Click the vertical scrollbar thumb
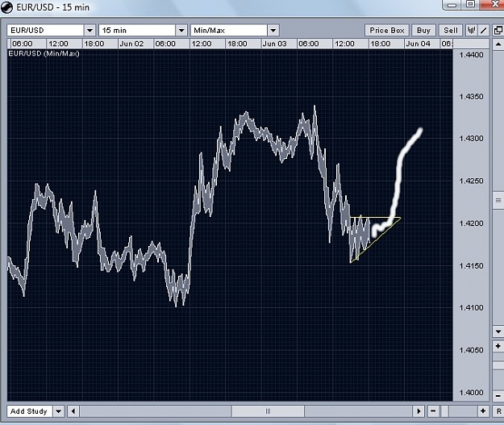 coord(498,200)
